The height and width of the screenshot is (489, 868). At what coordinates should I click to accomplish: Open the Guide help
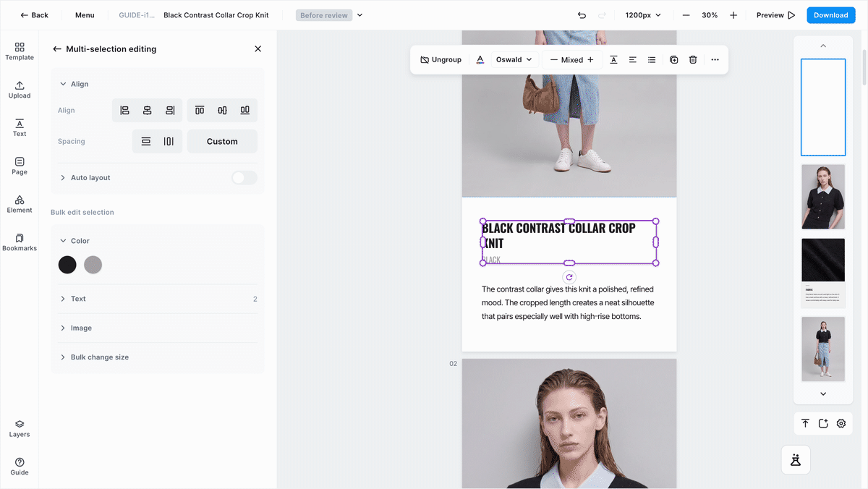coord(20,467)
